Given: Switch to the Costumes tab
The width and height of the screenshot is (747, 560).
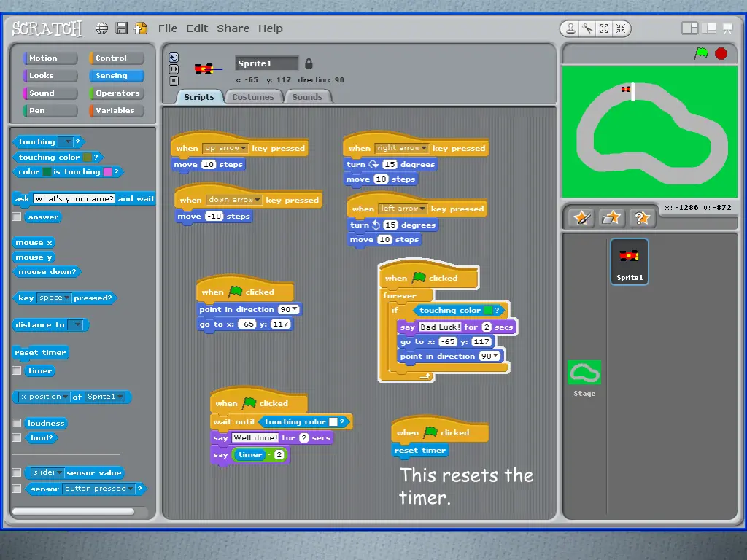Looking at the screenshot, I should pos(253,97).
